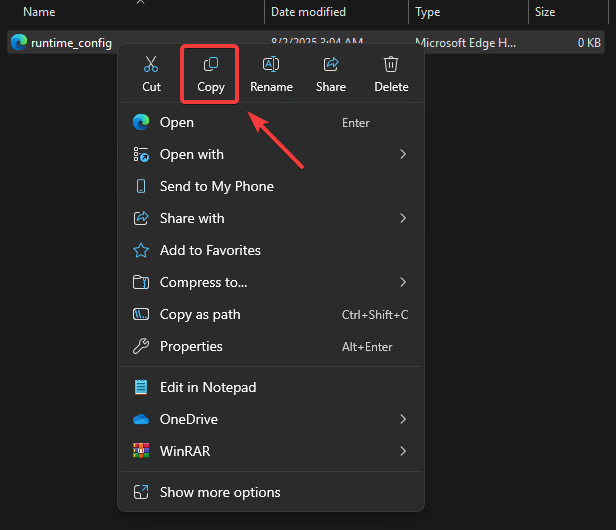Expand the Compress to... submenu

[x=403, y=282]
